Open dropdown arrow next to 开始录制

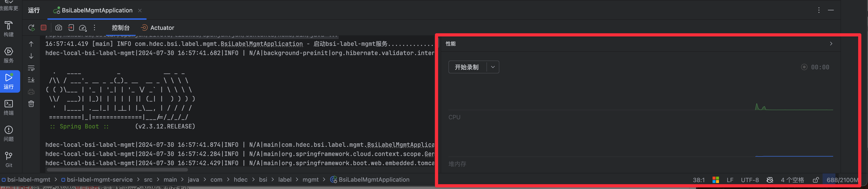pos(493,67)
